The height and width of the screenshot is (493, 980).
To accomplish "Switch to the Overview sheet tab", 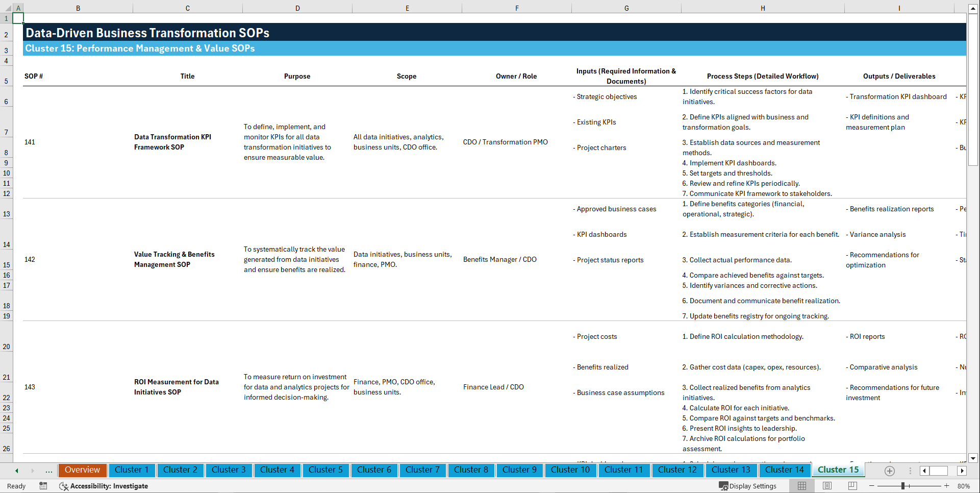I will point(82,470).
